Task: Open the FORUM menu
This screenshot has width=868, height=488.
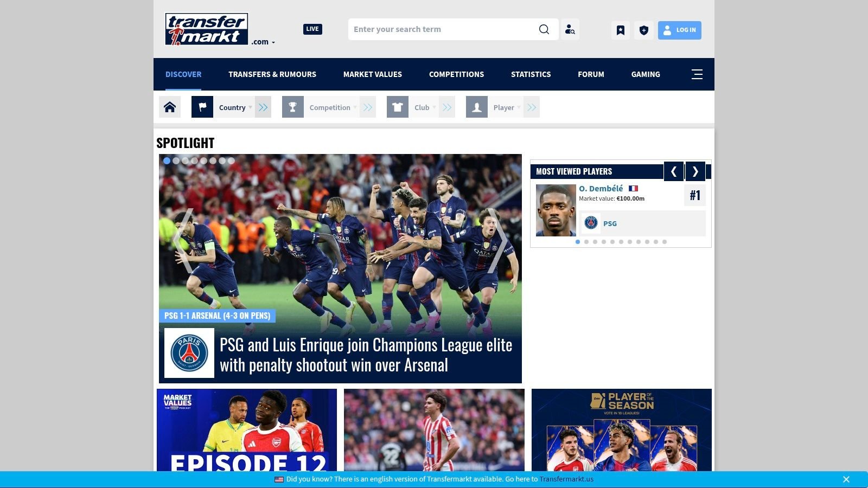Action: click(x=591, y=74)
